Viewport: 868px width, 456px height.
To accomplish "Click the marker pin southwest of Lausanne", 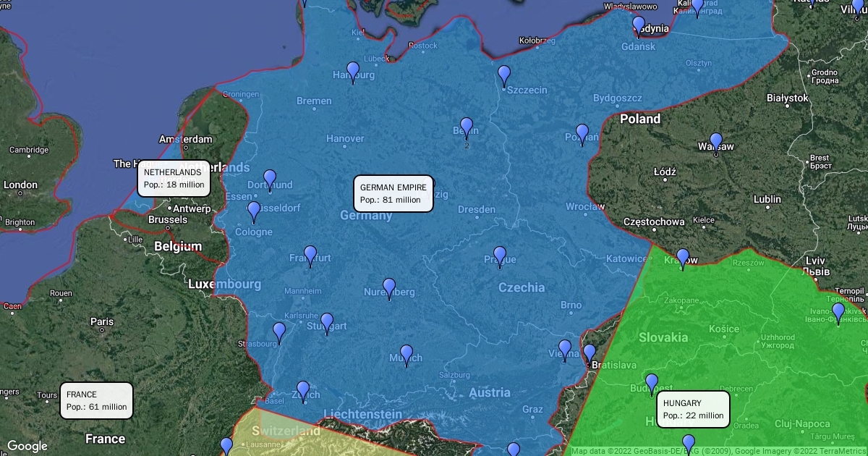I will 226,447.
